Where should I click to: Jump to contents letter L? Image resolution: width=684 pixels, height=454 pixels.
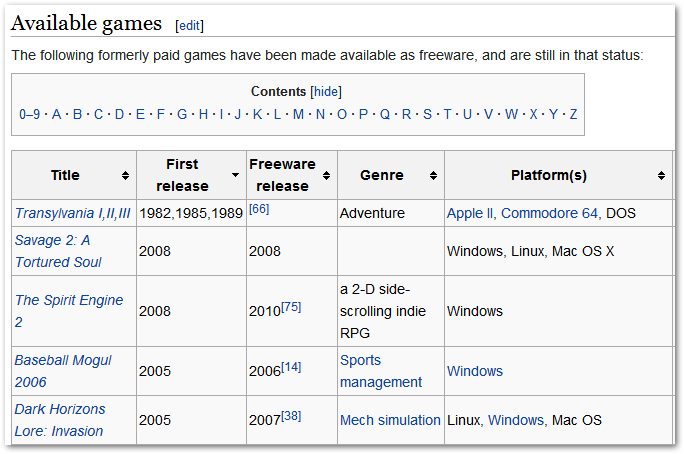[x=277, y=114]
